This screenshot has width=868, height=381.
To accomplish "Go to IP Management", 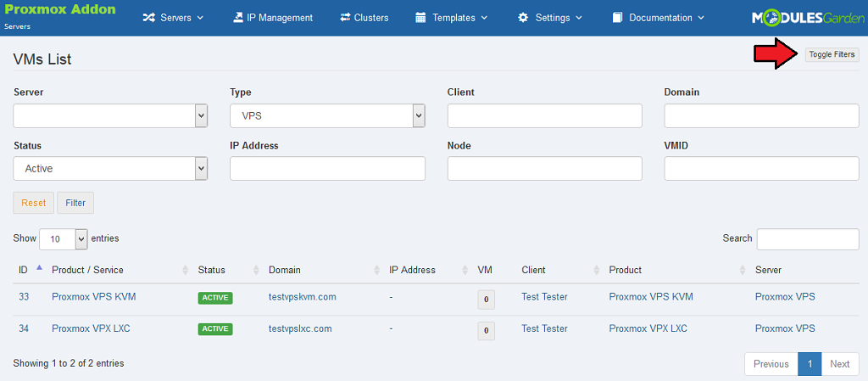I will [x=273, y=18].
